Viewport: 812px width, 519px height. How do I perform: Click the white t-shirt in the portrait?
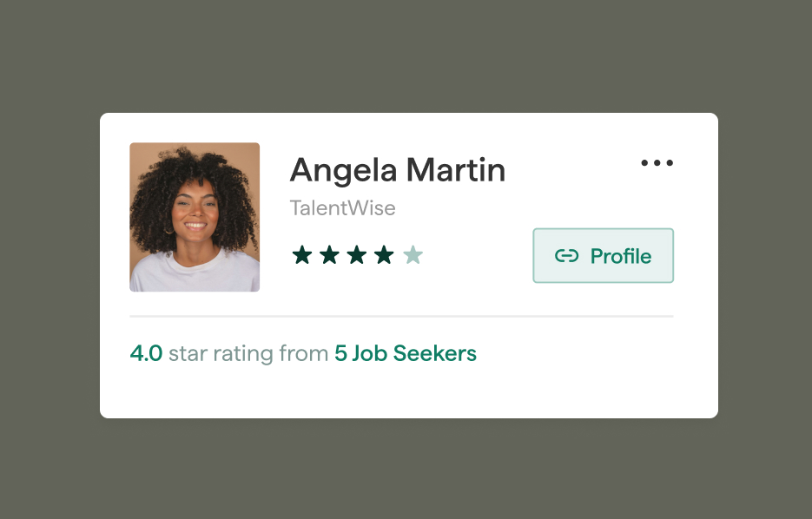pyautogui.click(x=195, y=274)
